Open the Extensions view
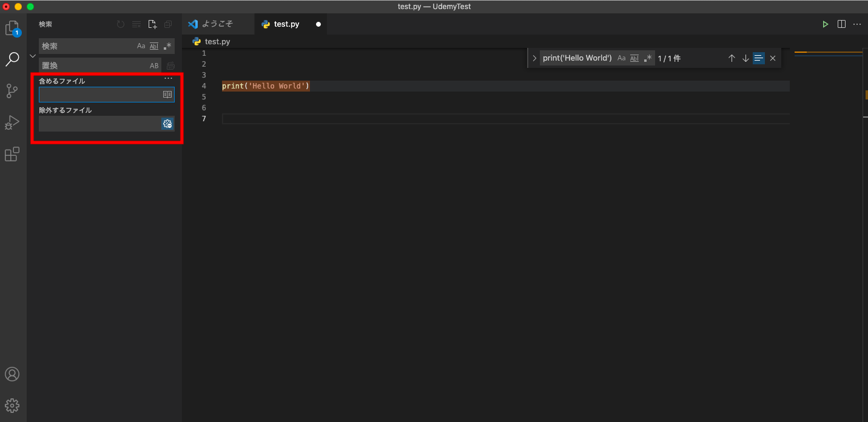Viewport: 868px width, 422px height. (x=12, y=155)
